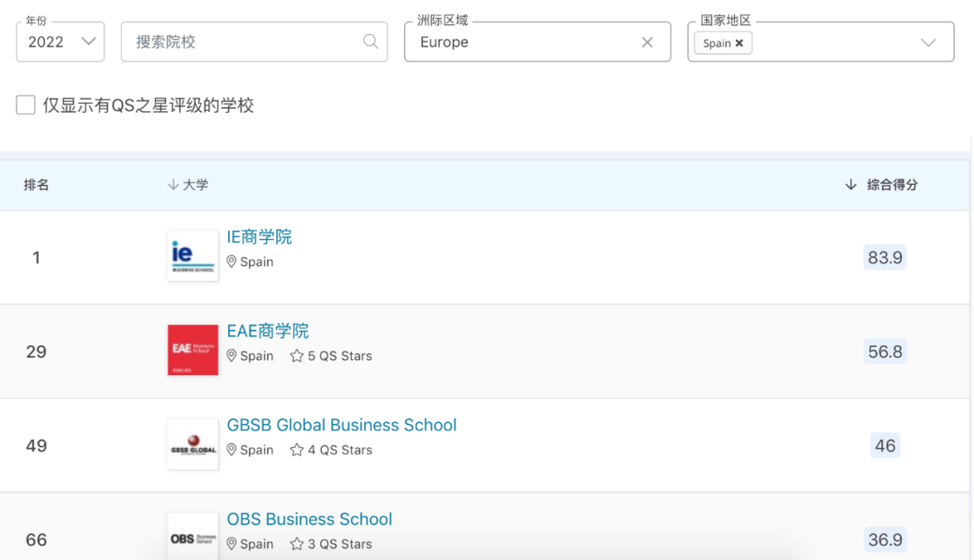Click location pin icon in IE商学院 row

(231, 262)
